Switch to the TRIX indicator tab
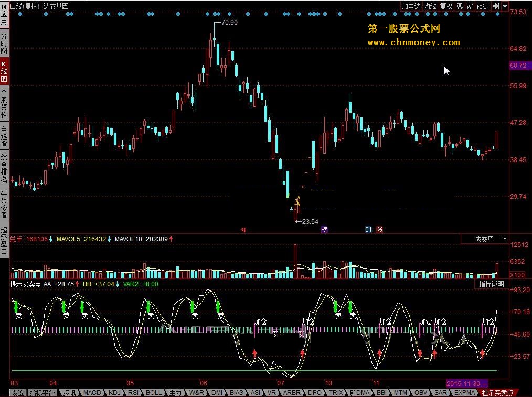532x397 pixels. point(336,393)
